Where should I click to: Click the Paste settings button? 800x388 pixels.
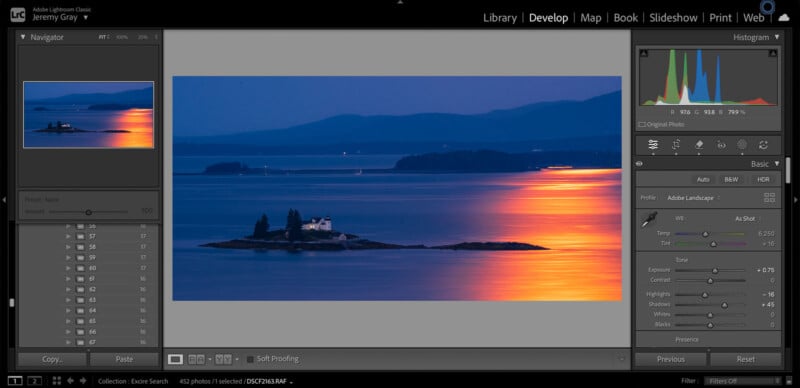(x=124, y=359)
